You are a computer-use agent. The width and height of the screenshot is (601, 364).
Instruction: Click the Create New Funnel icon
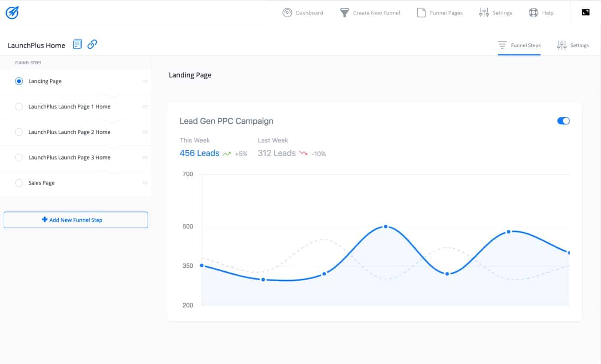tap(344, 13)
